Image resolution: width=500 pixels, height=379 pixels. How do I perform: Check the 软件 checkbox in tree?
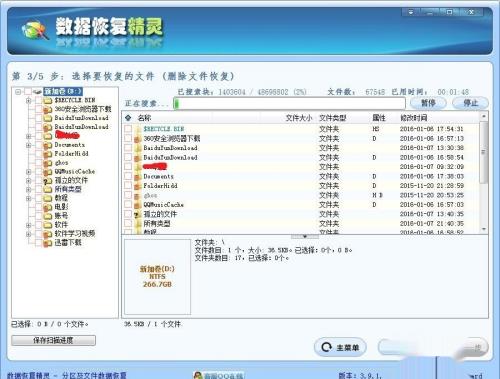pyautogui.click(x=39, y=225)
